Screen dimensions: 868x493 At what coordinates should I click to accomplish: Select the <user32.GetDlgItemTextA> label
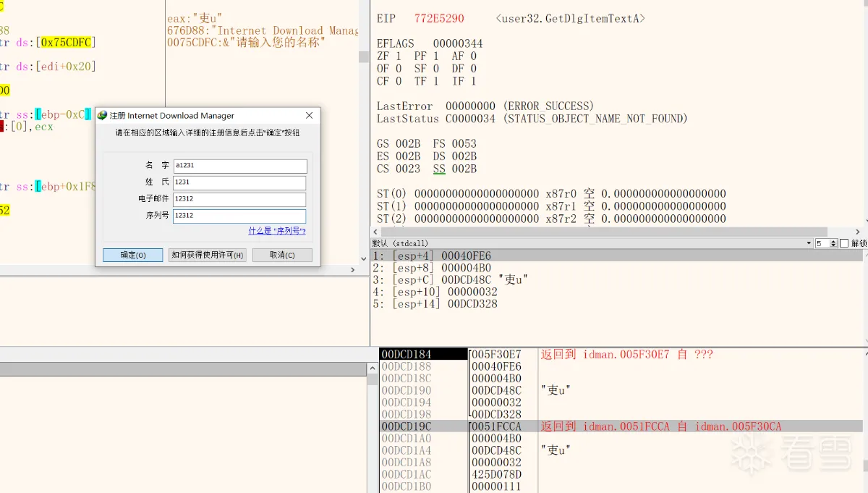571,18
